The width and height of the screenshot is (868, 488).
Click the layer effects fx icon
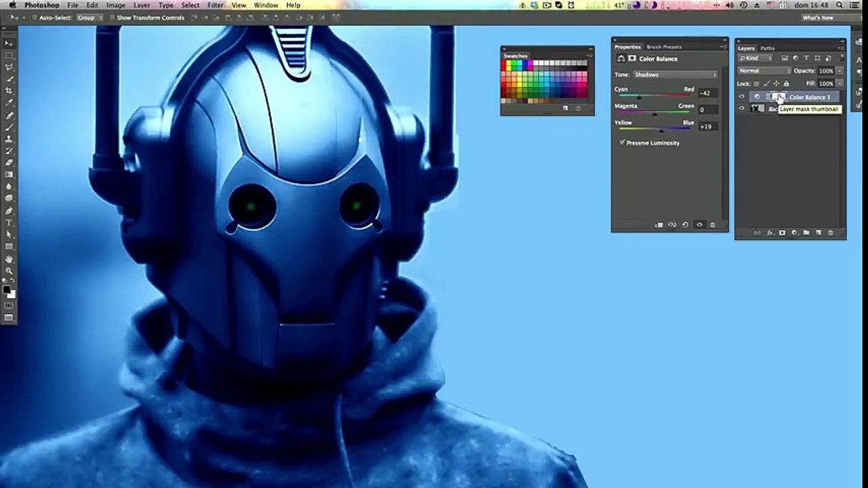(x=770, y=232)
